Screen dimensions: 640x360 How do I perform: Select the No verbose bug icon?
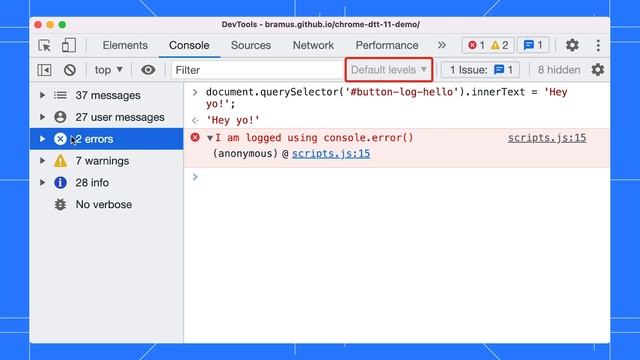click(60, 204)
